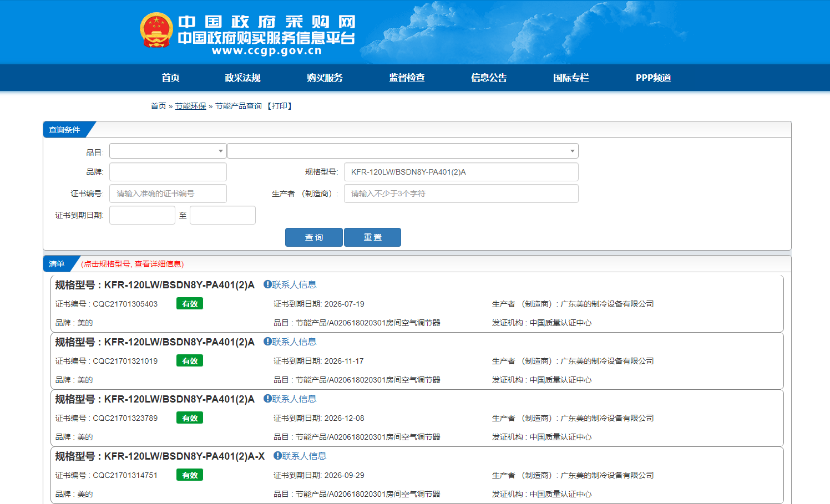This screenshot has width=830, height=504.
Task: Open 购买服务 navigation menu
Action: [325, 78]
